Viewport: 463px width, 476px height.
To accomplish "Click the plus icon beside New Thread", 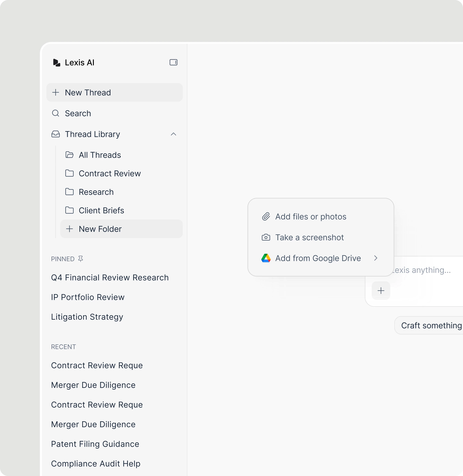I will (56, 92).
